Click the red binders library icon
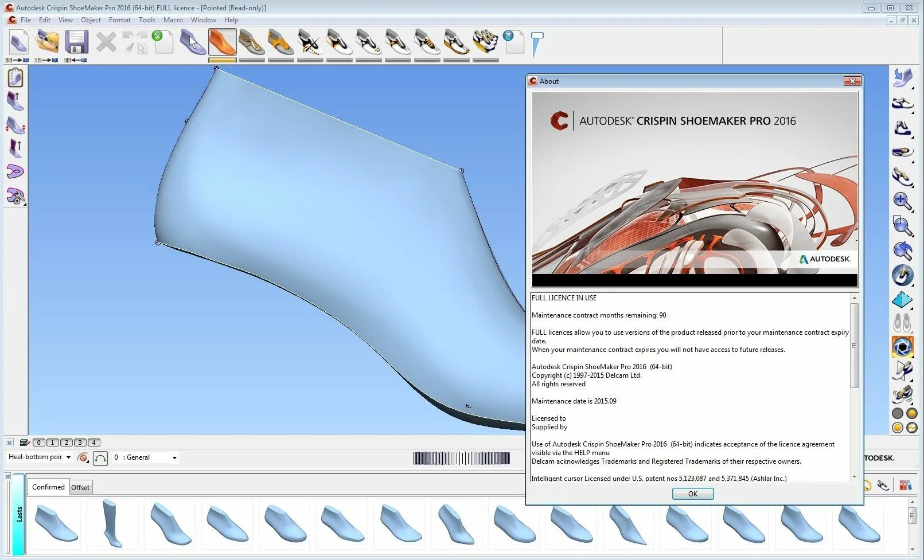This screenshot has width=924, height=560. (905, 485)
